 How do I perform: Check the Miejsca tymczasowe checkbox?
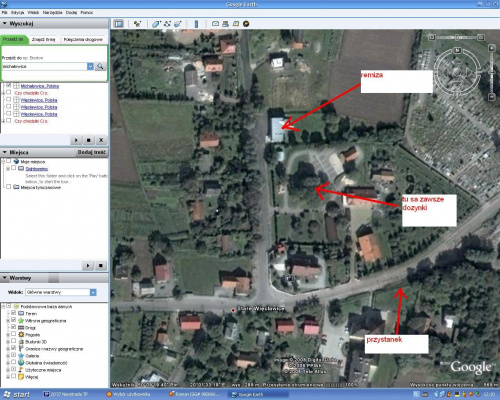point(9,187)
